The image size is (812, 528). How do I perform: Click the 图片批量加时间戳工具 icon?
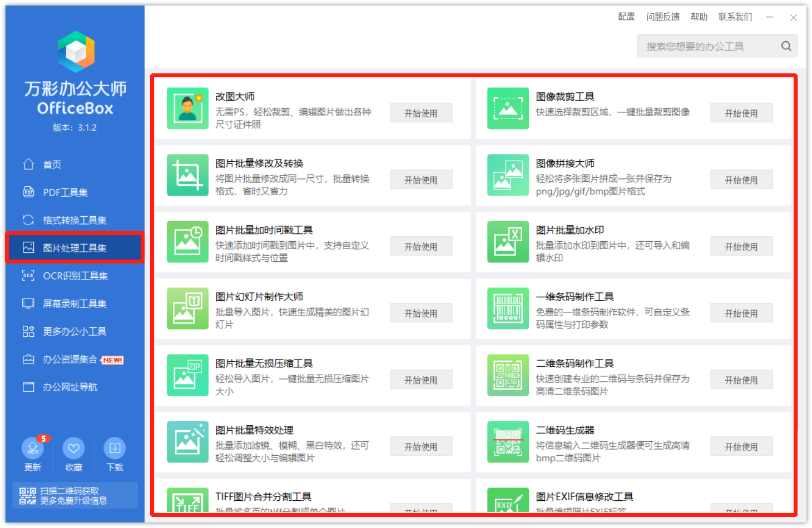tap(187, 242)
